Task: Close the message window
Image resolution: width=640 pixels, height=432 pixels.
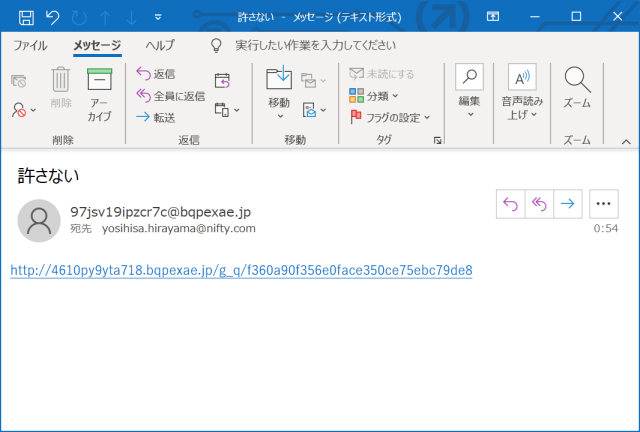Action: tap(618, 16)
